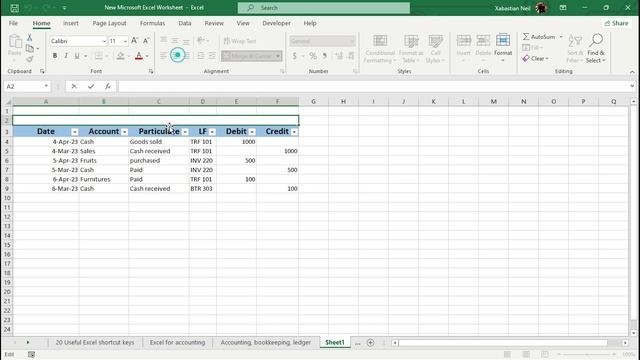Screen dimensions: 640x360
Task: Toggle Wrap Text
Action: click(240, 41)
